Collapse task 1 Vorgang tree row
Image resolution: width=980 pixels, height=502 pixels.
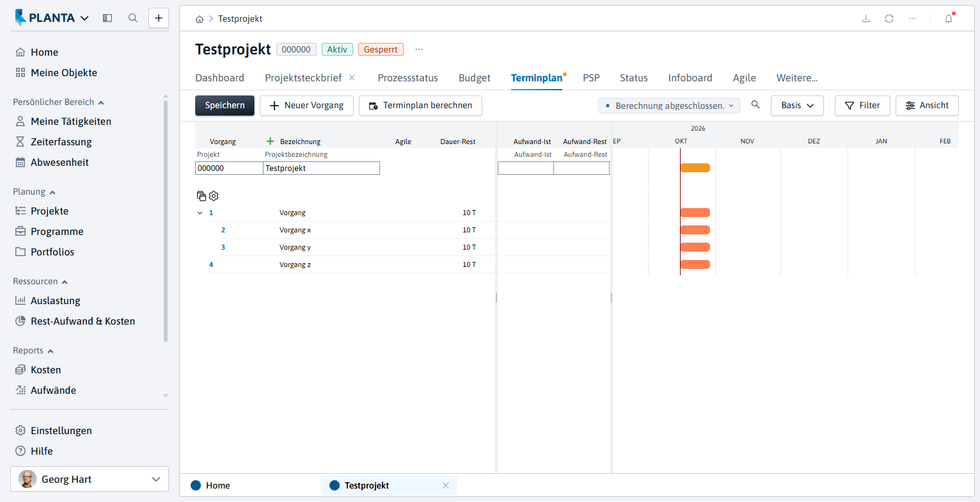point(200,213)
